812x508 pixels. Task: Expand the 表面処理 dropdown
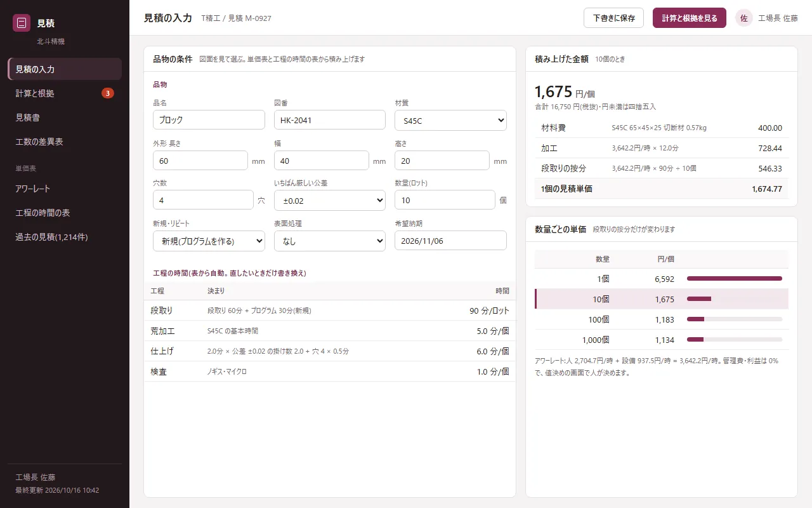click(330, 241)
